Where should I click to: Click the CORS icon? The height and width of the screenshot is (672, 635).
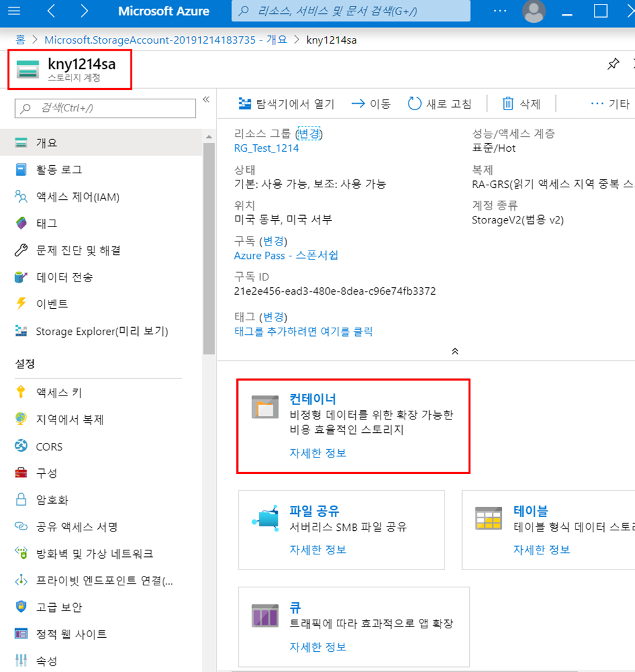21,445
